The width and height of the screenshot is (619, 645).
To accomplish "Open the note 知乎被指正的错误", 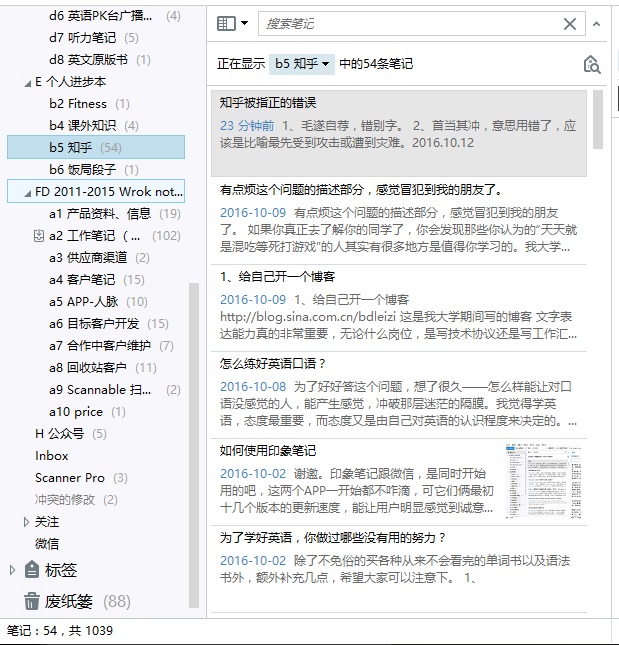I will pyautogui.click(x=399, y=134).
